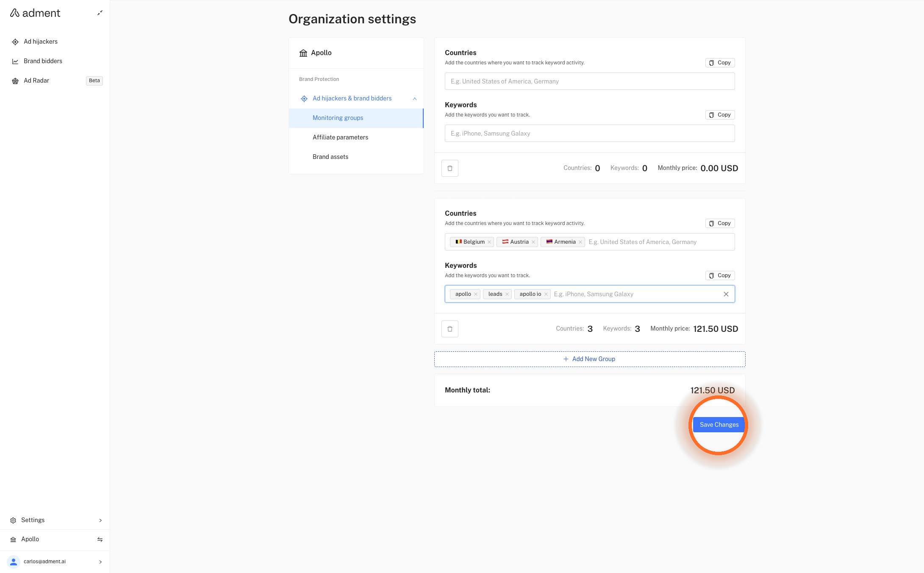Viewport: 924px width, 573px height.
Task: Copy countries of the first group
Action: pyautogui.click(x=720, y=63)
